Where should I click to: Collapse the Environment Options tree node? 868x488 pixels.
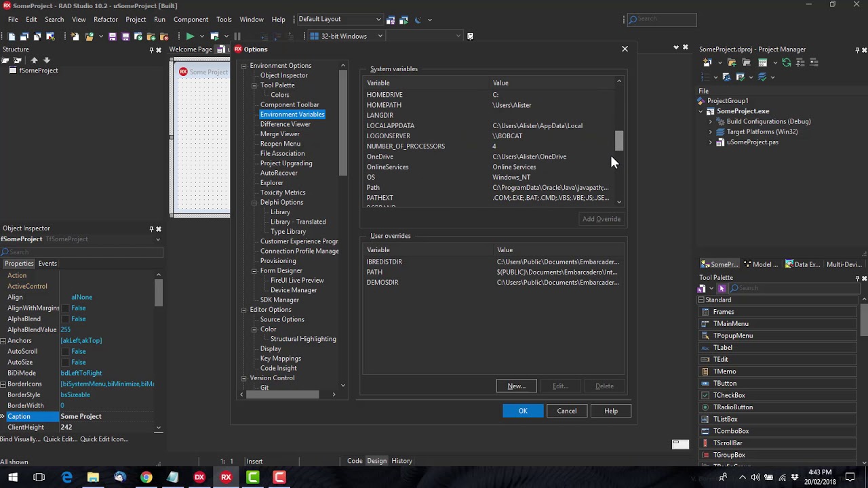pos(243,66)
